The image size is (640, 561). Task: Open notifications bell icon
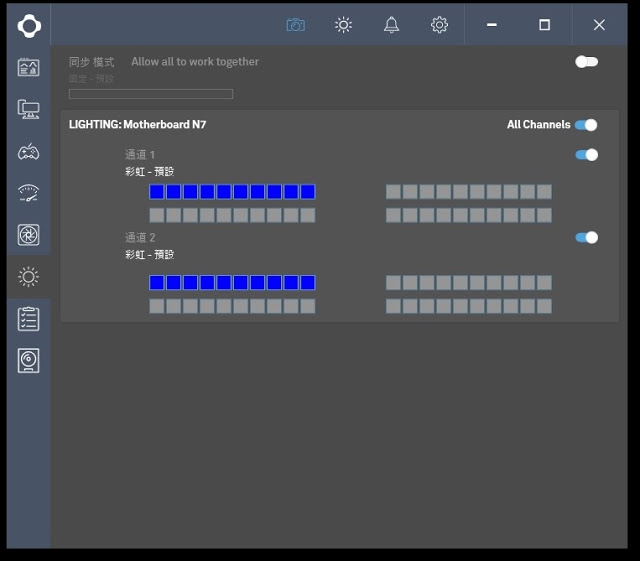coord(391,25)
